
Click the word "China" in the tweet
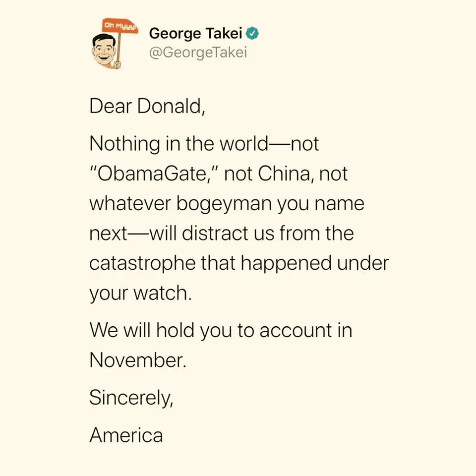click(x=285, y=174)
